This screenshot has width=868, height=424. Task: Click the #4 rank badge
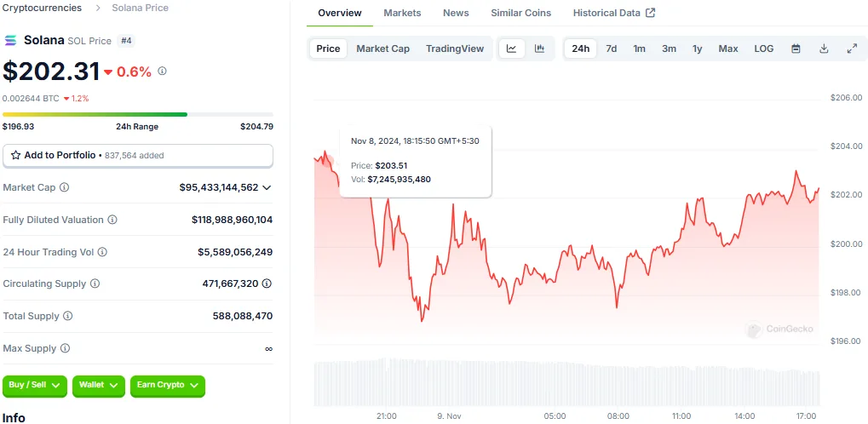126,40
